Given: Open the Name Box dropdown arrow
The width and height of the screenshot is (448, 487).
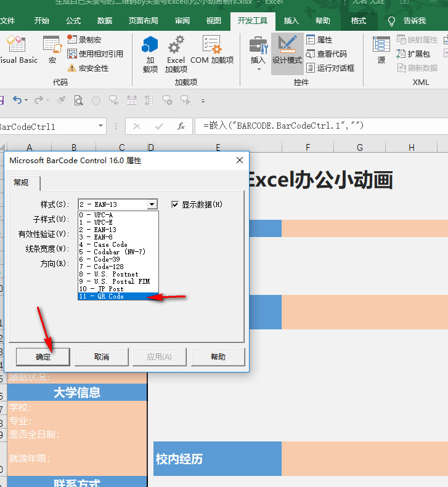Looking at the screenshot, I should coord(100,126).
